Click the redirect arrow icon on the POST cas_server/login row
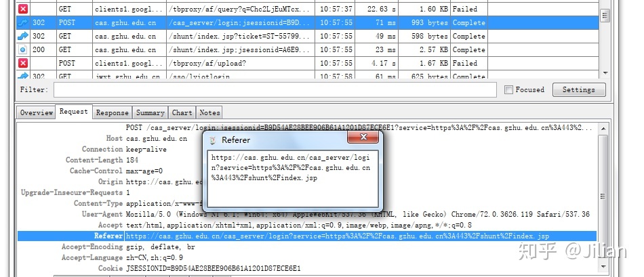Screen dimensions: 644x277 tap(23, 22)
